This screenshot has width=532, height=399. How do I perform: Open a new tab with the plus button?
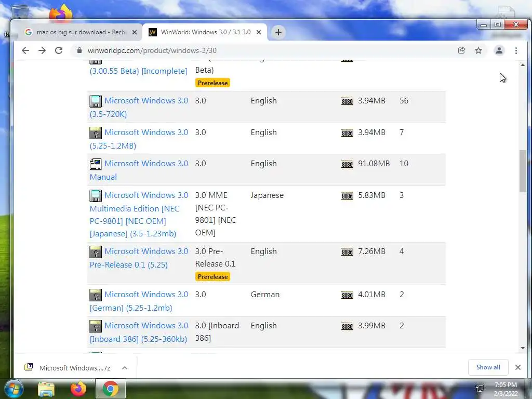tap(278, 32)
